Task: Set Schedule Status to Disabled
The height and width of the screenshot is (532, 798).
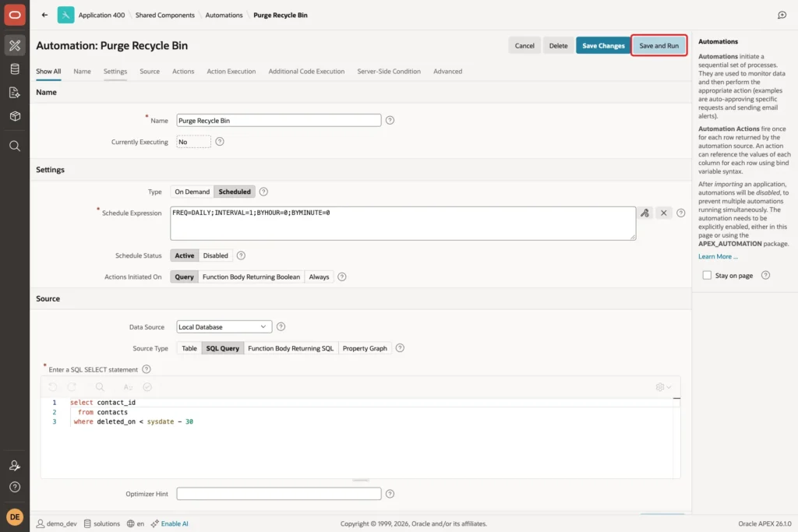Action: (215, 255)
